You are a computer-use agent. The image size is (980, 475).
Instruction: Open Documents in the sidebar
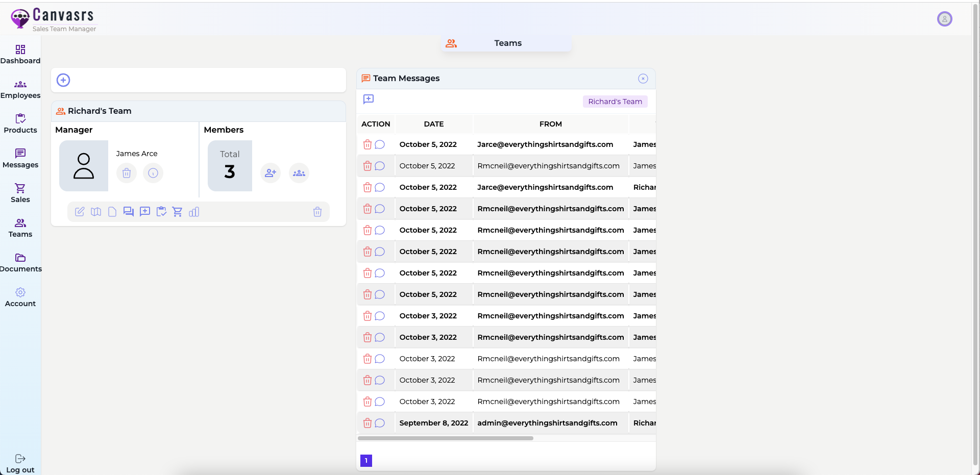coord(20,263)
